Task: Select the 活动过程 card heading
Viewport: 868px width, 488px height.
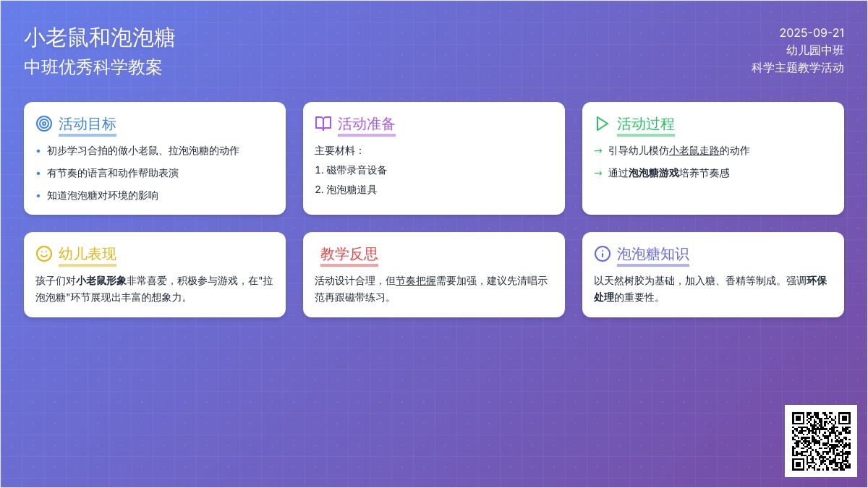Action: (x=645, y=124)
